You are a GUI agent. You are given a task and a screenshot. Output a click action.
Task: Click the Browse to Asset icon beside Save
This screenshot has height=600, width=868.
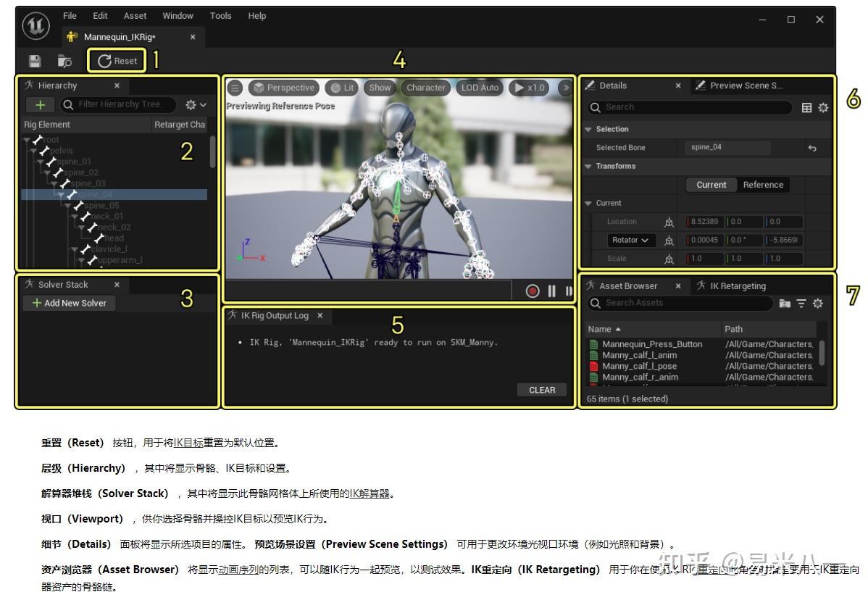coord(64,61)
